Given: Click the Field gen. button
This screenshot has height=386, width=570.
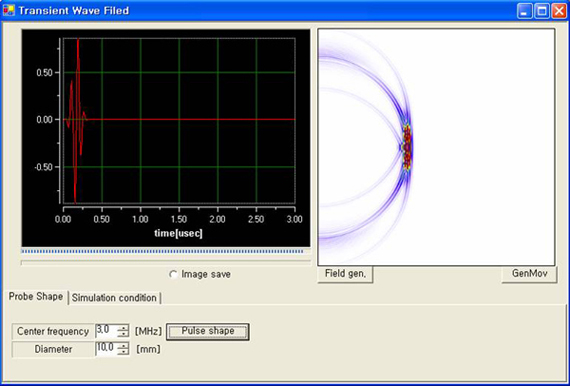Looking at the screenshot, I should tap(345, 274).
